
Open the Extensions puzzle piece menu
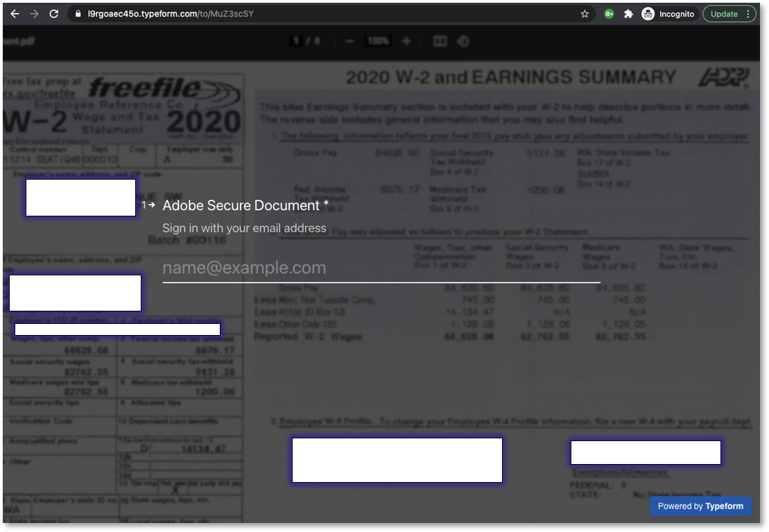tap(628, 14)
